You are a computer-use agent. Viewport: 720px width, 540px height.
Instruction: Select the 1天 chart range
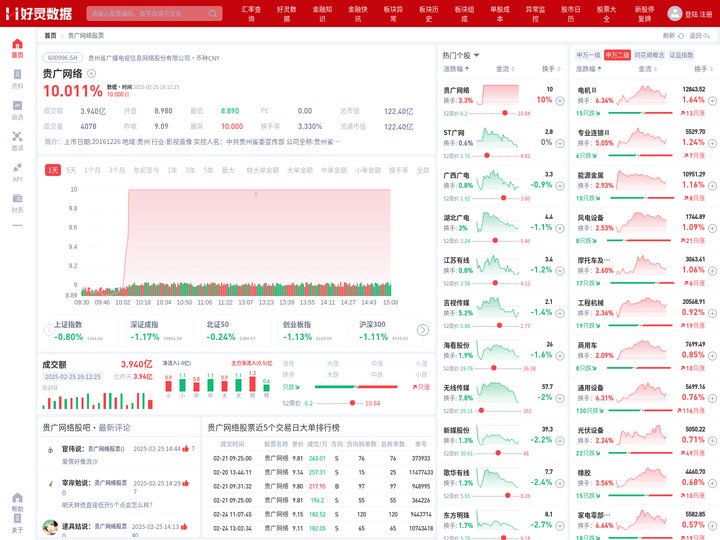[x=53, y=170]
